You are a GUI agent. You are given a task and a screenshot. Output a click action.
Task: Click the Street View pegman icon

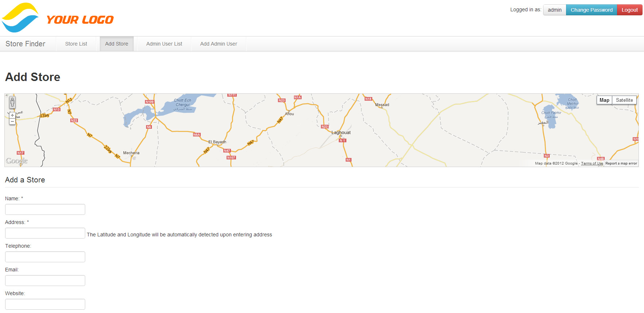coord(12,103)
